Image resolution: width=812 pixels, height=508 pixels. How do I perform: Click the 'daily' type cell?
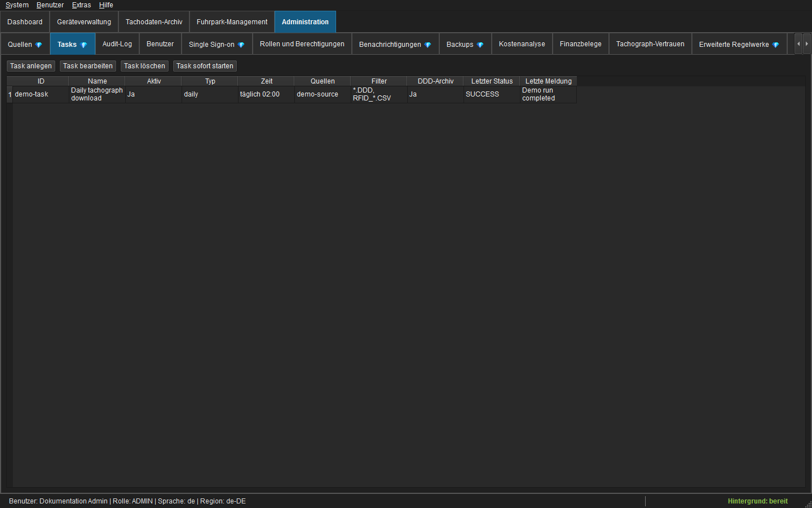coord(210,94)
